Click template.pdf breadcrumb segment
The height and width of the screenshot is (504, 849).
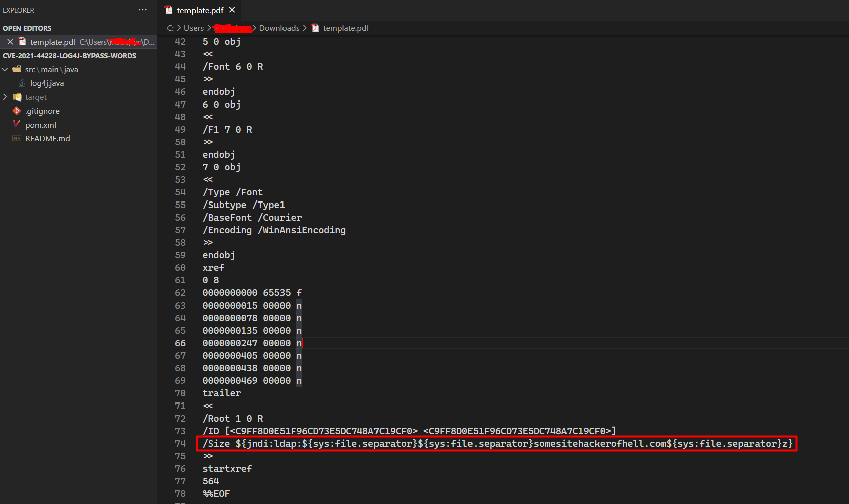tap(346, 28)
